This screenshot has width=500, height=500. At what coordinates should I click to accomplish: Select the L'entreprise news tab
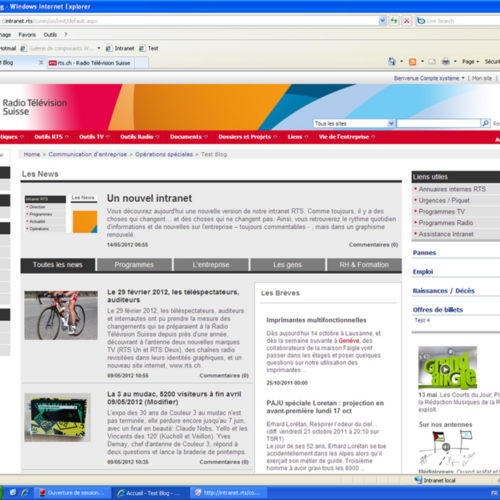pyautogui.click(x=211, y=265)
